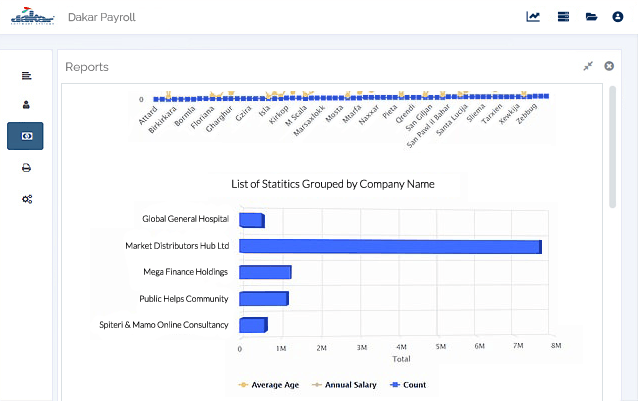This screenshot has height=401, width=638.
Task: Open the user account profile icon
Action: [x=618, y=17]
